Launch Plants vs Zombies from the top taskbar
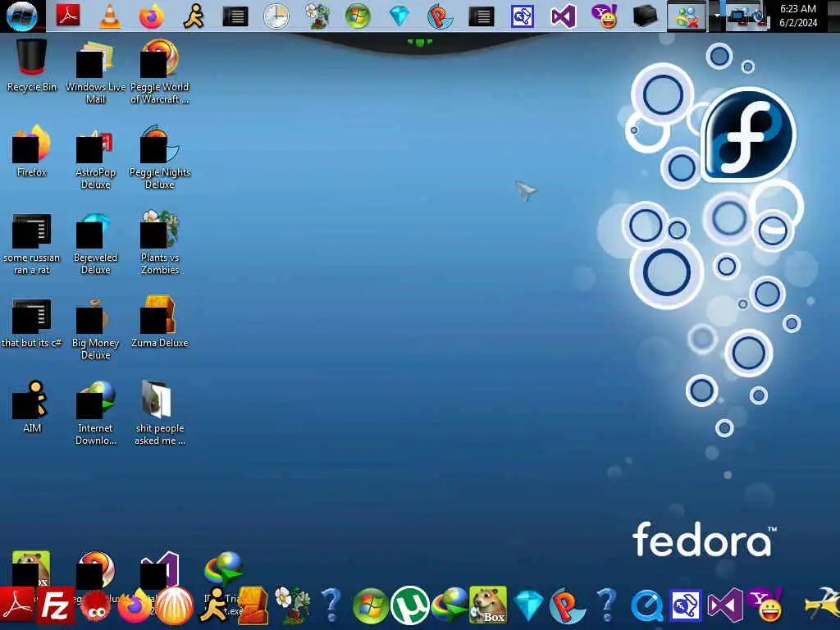 tap(317, 16)
